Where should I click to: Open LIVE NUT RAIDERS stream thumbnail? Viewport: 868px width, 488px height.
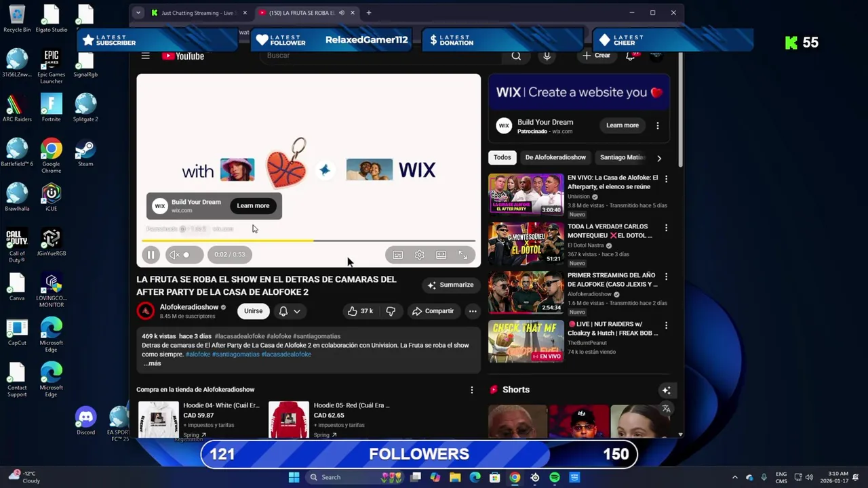click(x=526, y=341)
